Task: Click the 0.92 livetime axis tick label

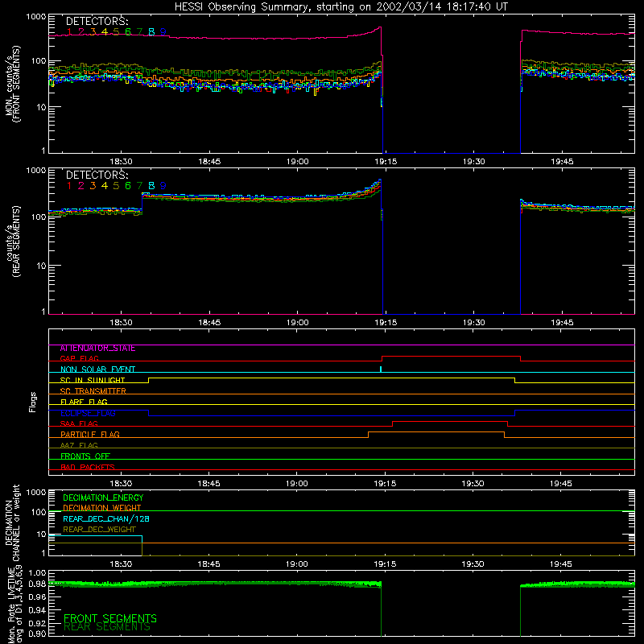Action: click(37, 622)
